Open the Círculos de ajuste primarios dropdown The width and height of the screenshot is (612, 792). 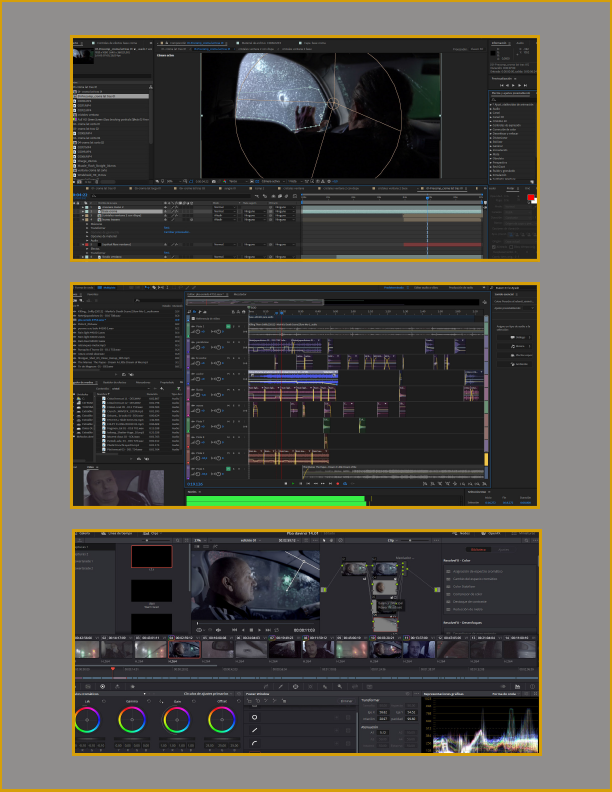pyautogui.click(x=208, y=694)
